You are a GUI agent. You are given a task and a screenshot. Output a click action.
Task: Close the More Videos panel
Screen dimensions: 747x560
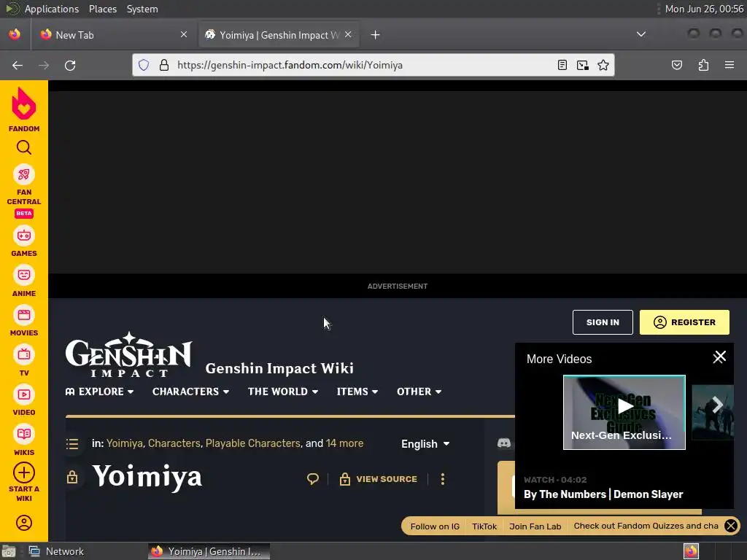click(x=719, y=357)
